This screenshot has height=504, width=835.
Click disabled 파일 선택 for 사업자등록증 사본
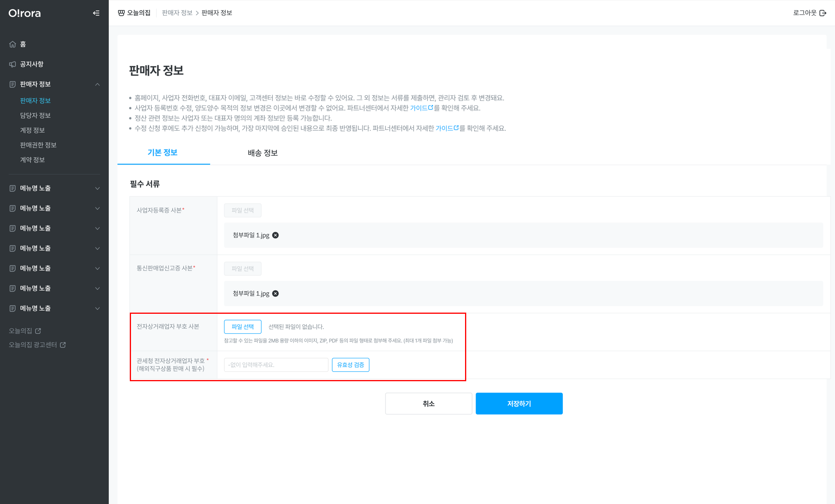coord(242,210)
